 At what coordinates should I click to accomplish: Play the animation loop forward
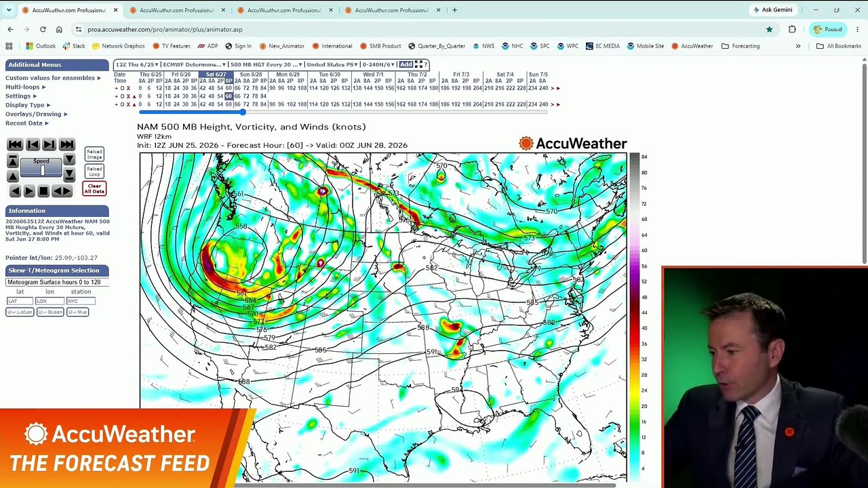click(29, 191)
